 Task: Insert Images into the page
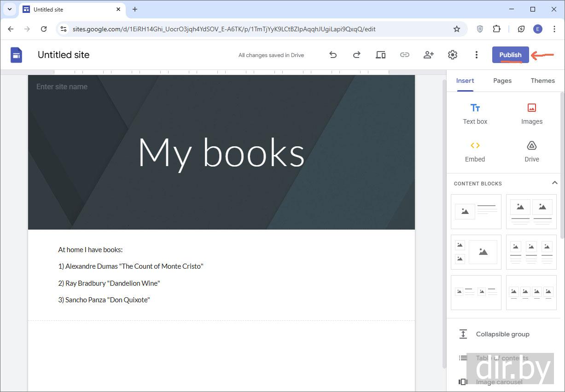point(531,114)
